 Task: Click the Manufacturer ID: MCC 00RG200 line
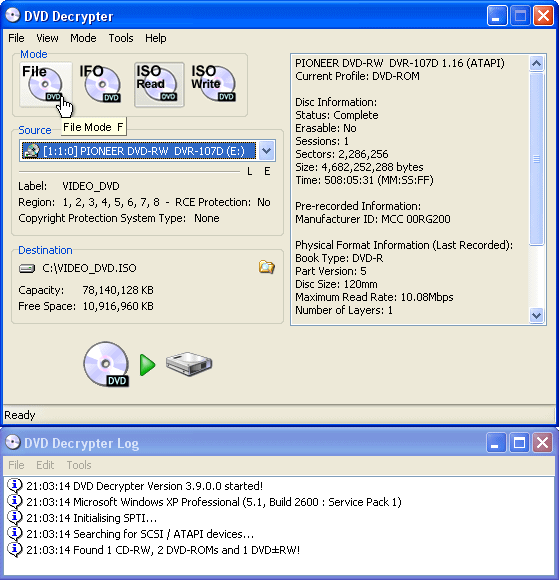pyautogui.click(x=373, y=219)
